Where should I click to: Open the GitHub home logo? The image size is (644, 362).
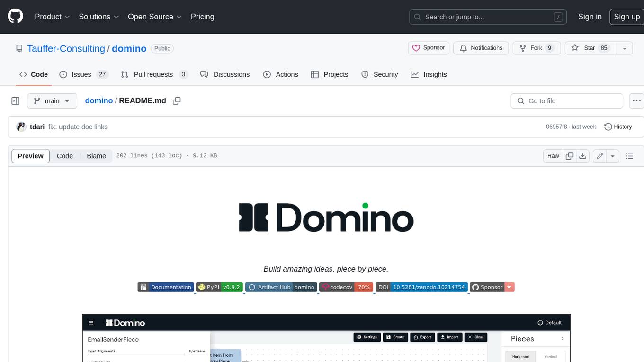(15, 17)
